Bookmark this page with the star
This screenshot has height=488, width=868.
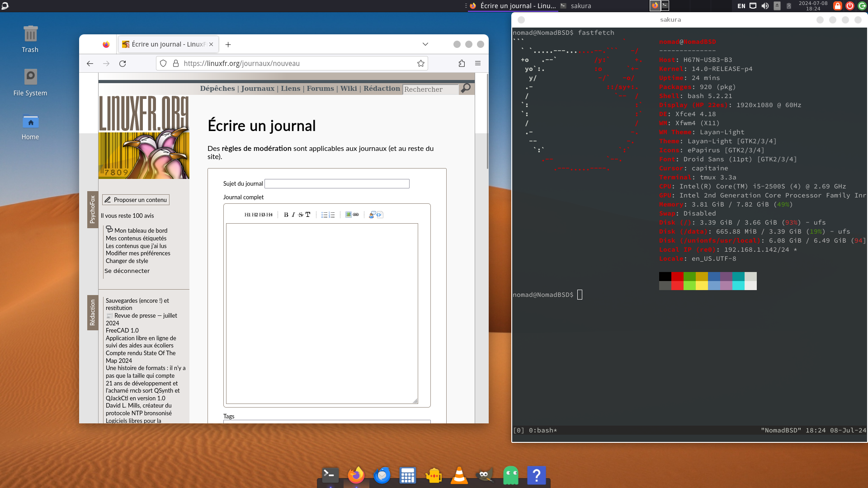[421, 63]
